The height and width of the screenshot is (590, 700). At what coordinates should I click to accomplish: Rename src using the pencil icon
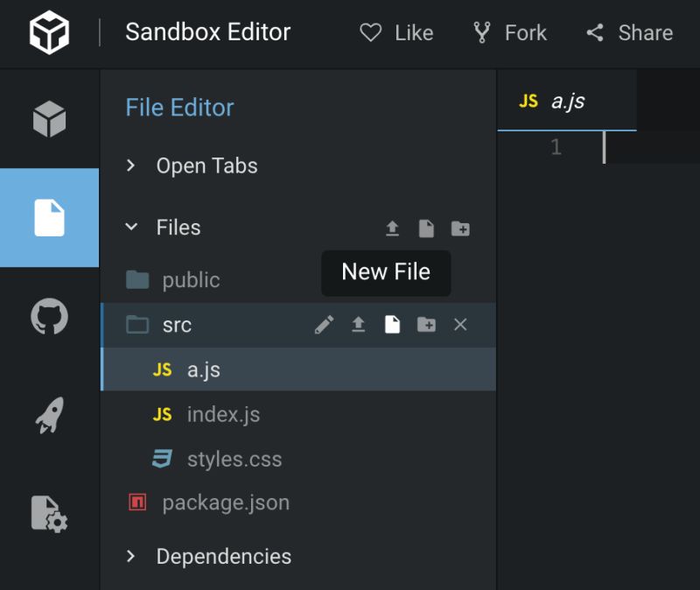click(324, 324)
